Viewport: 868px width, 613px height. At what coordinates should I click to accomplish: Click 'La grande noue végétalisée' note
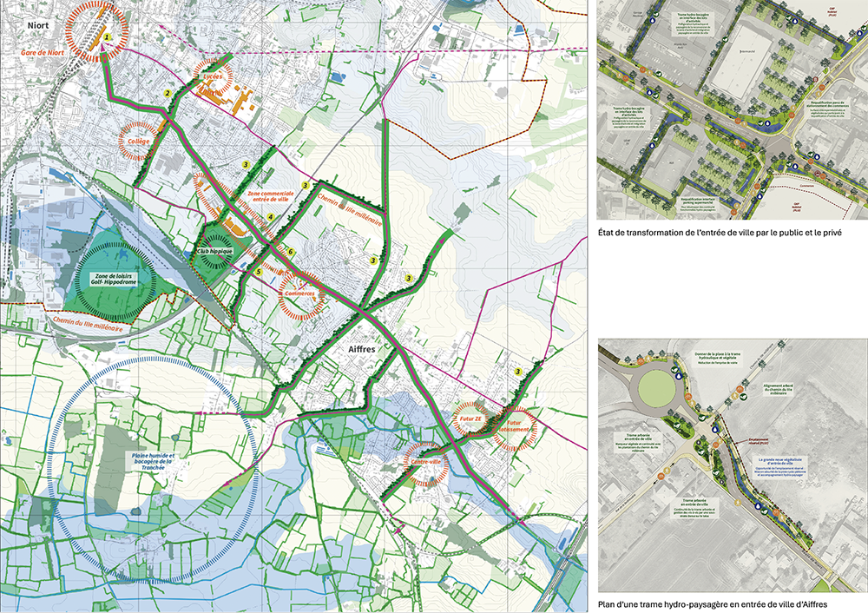click(780, 466)
